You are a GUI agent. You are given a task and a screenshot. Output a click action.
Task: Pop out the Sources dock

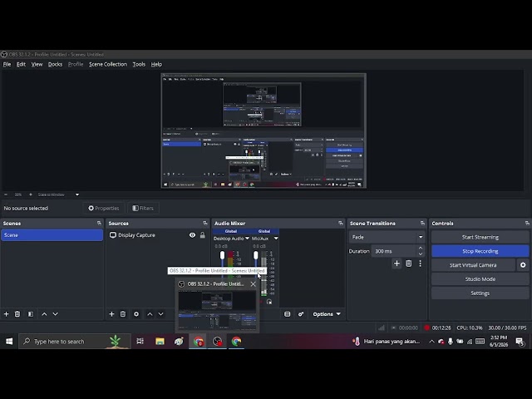pos(205,224)
